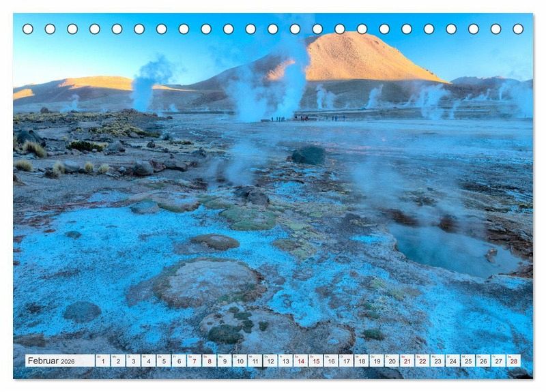Select day 10 in the calendar strip
Viewport: 546px width, 392px height.
[240, 361]
